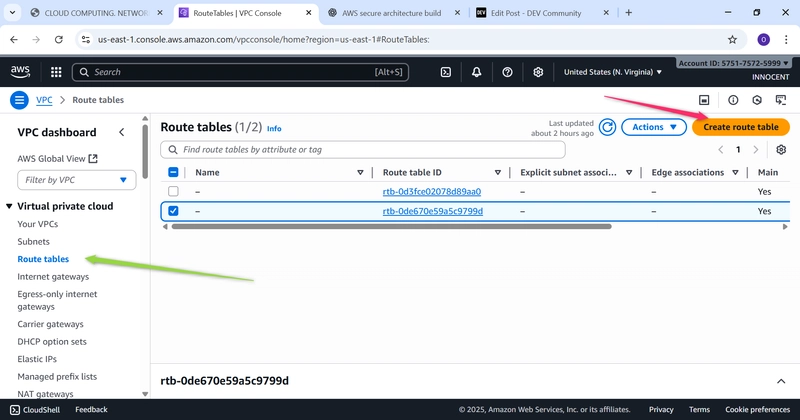Navigate back in the browser
Screen dimensions: 800x420
tap(14, 39)
